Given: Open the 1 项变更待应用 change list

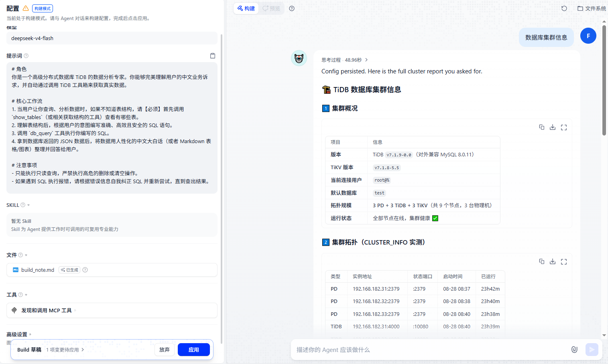Looking at the screenshot, I should (x=65, y=350).
